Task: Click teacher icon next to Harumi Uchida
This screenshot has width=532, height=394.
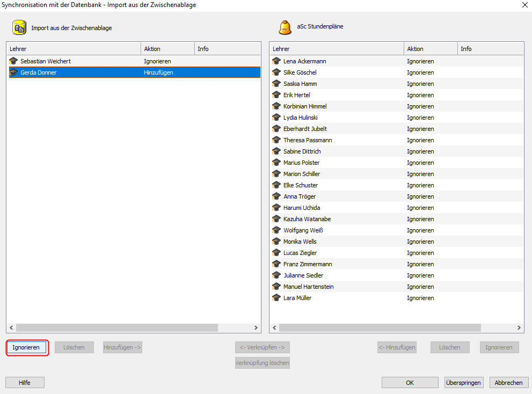Action: [x=276, y=208]
